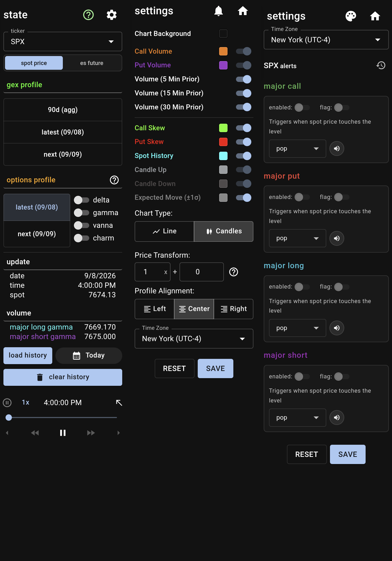Preview the major short alert sound
The width and height of the screenshot is (392, 561).
[x=337, y=418]
